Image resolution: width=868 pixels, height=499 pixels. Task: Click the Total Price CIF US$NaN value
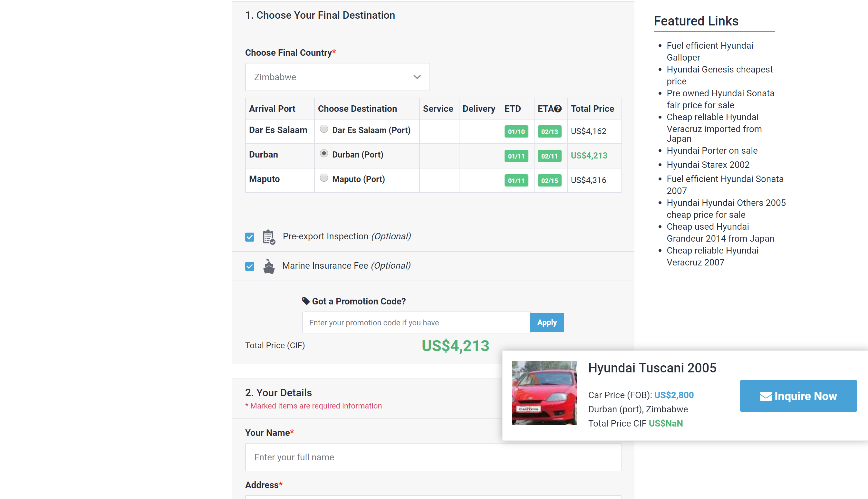[665, 423]
